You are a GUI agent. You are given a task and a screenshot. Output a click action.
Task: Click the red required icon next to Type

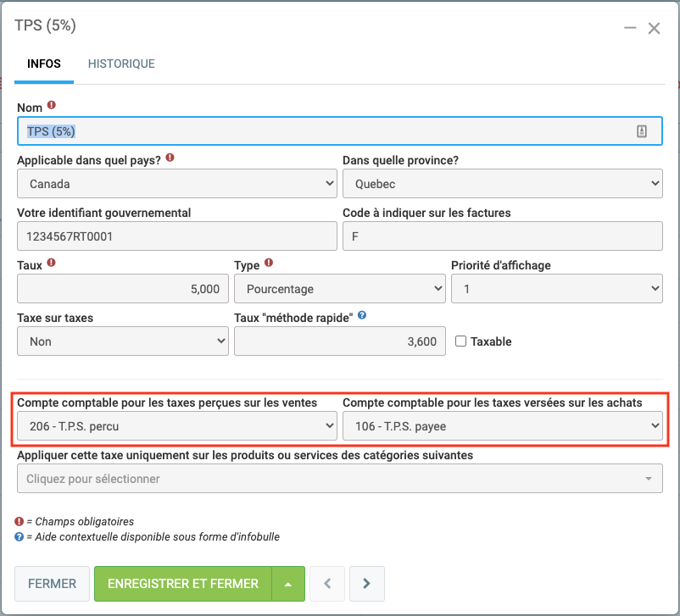pyautogui.click(x=269, y=264)
